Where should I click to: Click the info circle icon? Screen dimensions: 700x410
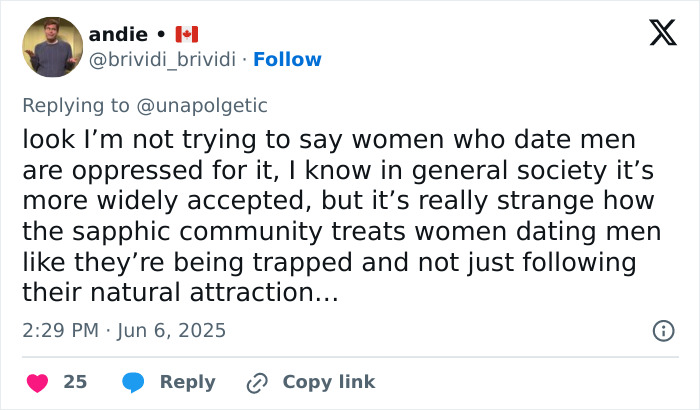click(662, 330)
